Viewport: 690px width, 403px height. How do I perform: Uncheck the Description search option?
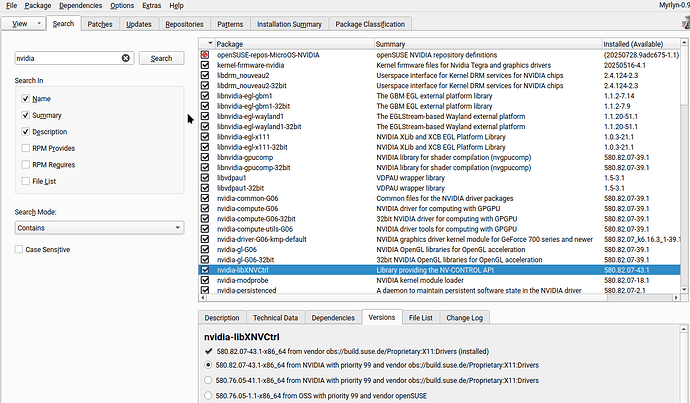25,131
